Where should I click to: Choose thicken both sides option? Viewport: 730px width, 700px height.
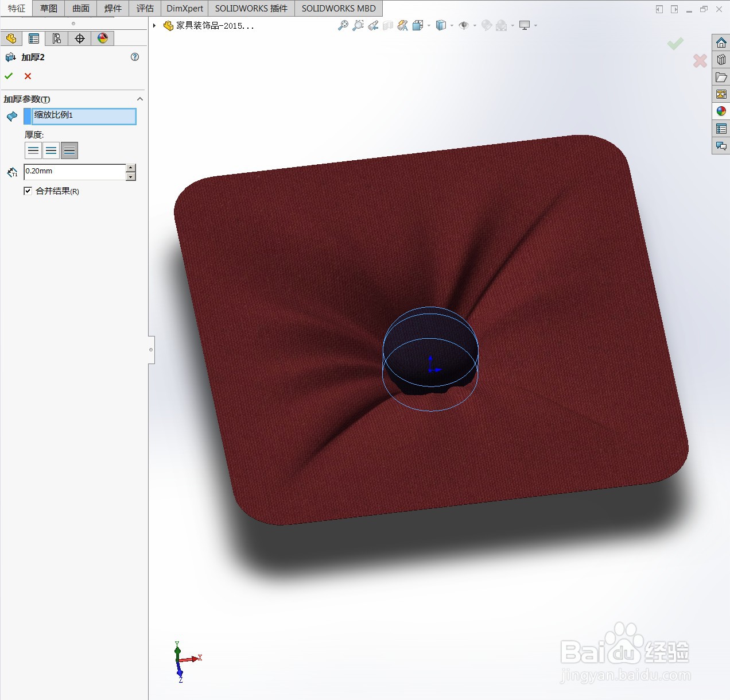tap(51, 150)
